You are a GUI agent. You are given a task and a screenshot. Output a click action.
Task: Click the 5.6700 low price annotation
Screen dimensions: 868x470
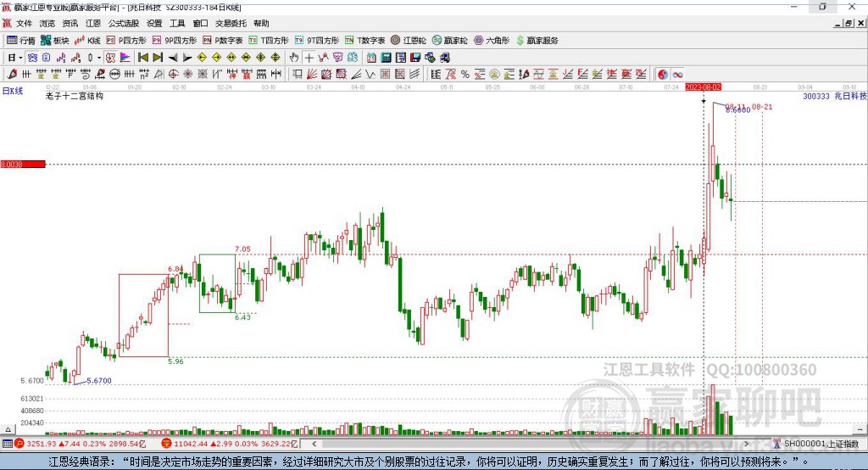pos(99,381)
